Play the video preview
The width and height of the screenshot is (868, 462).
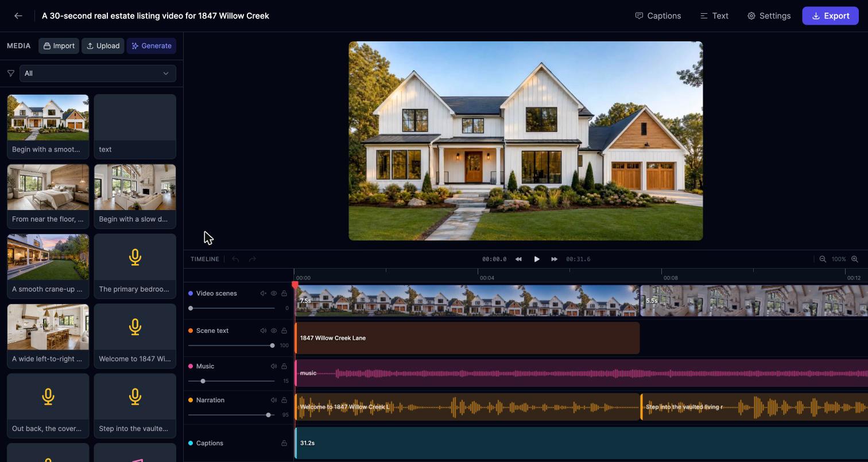pos(537,259)
